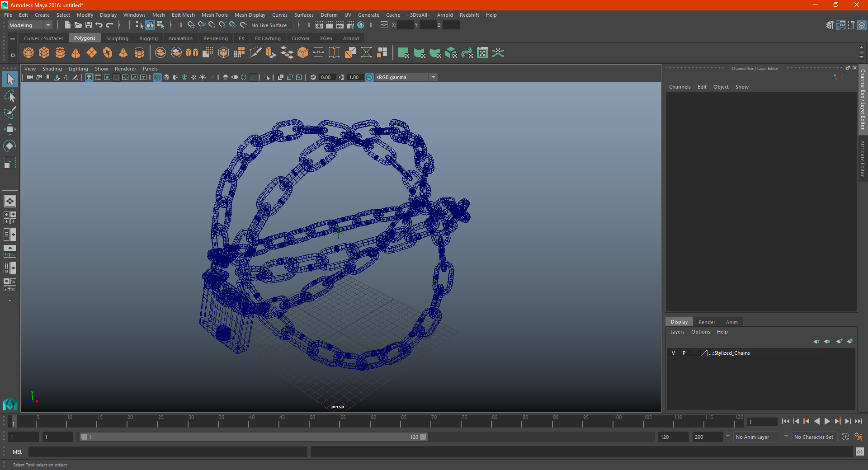
Task: Open the layer editor Layers menu
Action: 677,332
